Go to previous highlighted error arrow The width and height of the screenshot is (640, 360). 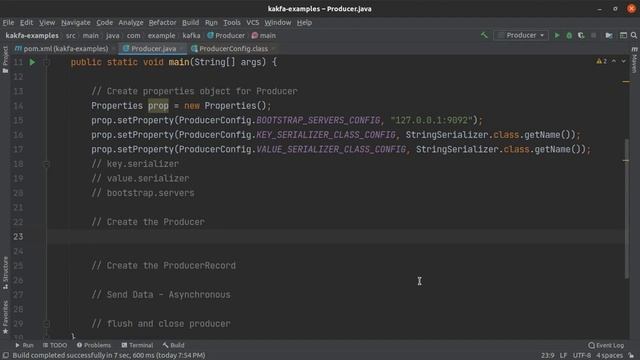click(x=614, y=61)
